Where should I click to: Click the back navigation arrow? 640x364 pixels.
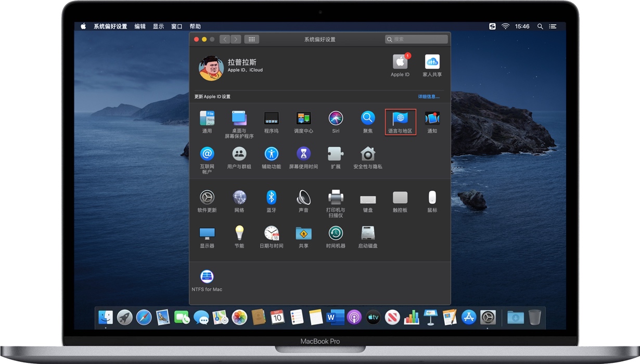[x=225, y=40]
